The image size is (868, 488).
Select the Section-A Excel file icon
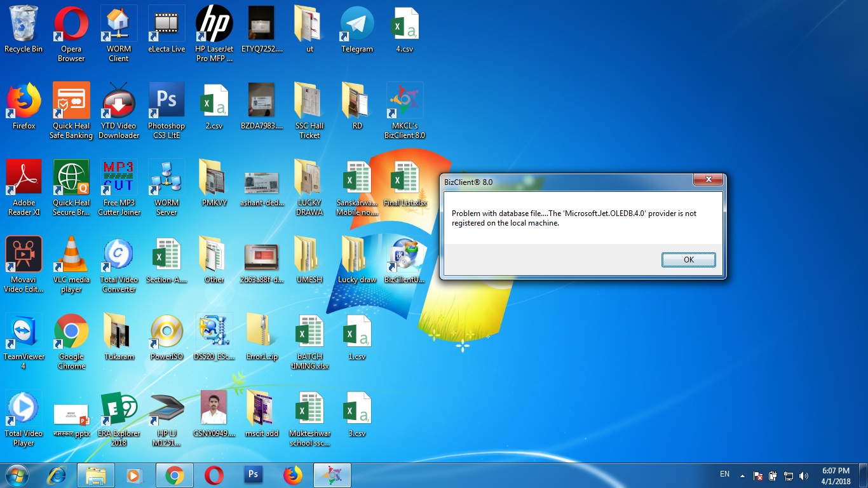[166, 261]
